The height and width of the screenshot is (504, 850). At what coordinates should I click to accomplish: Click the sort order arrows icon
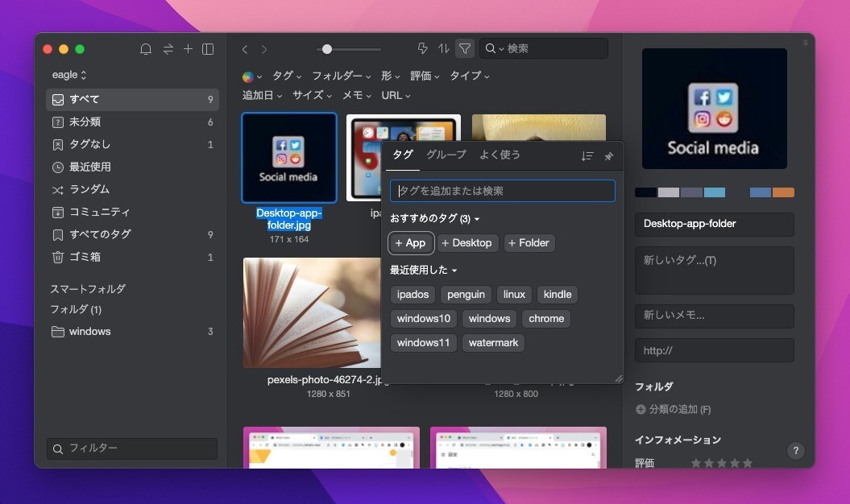point(443,49)
